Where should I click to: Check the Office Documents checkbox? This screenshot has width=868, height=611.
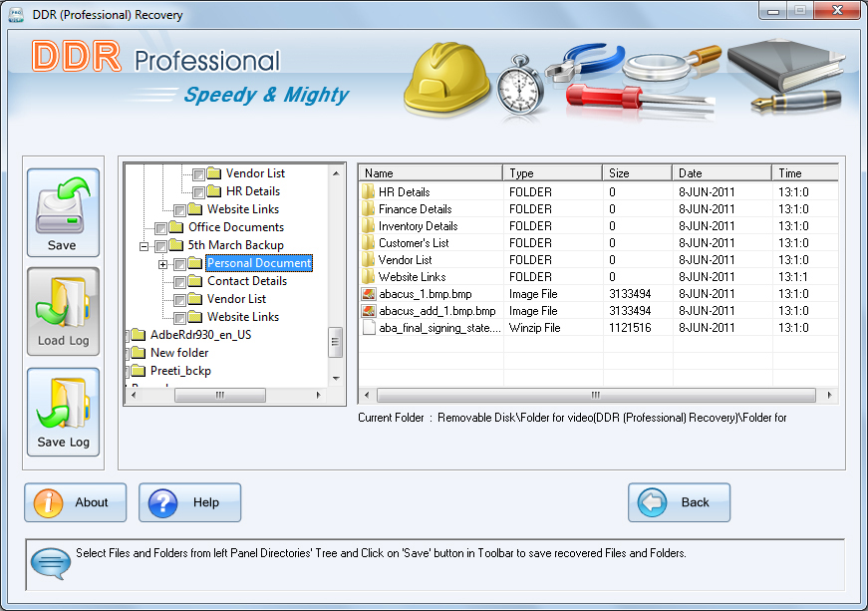coord(160,228)
